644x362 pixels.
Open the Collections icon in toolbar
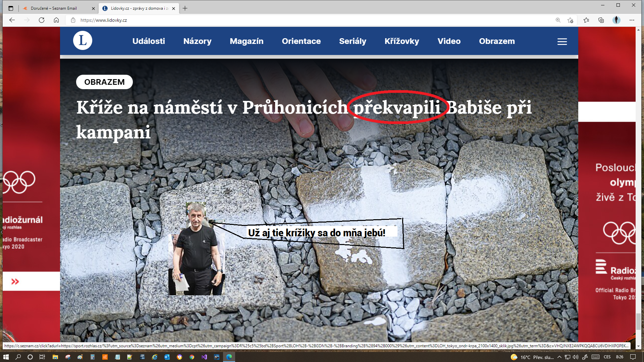point(601,20)
